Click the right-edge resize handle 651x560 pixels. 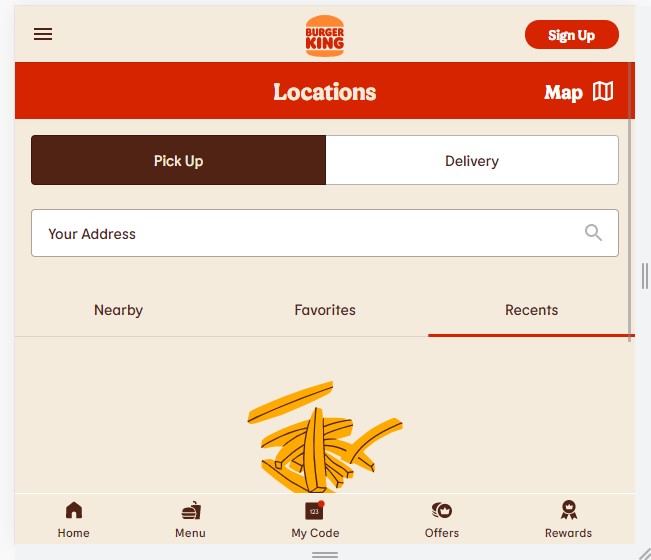pyautogui.click(x=644, y=276)
